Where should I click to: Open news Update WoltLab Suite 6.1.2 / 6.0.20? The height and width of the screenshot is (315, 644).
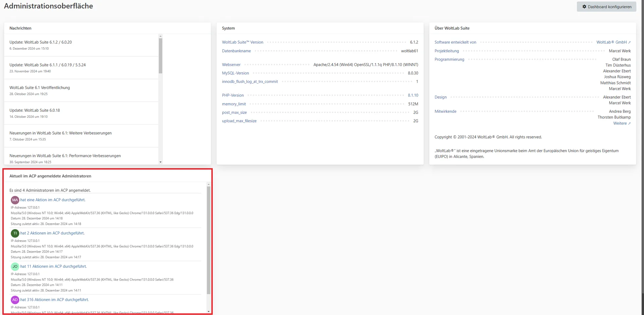click(41, 42)
